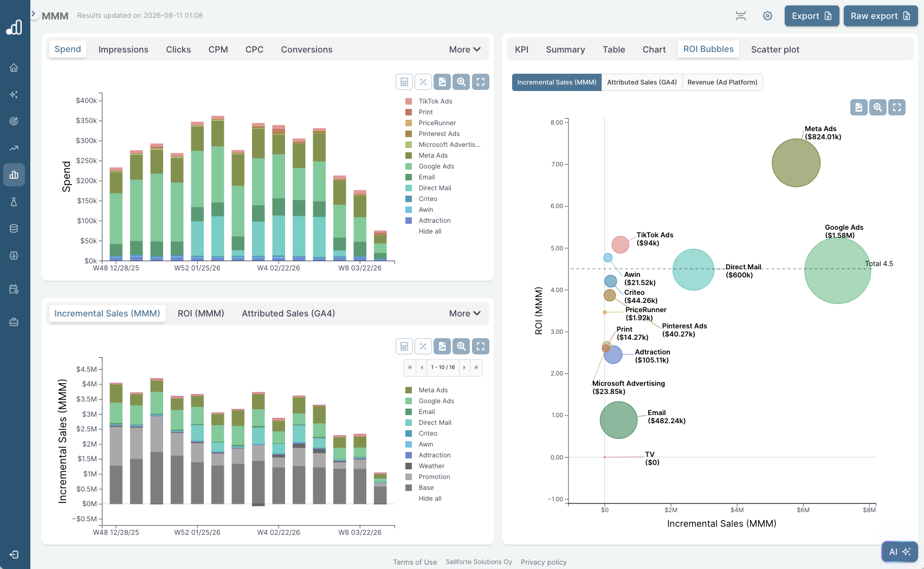The image size is (924, 569).
Task: Zoom the ROI Bubbles chart
Action: 878,107
